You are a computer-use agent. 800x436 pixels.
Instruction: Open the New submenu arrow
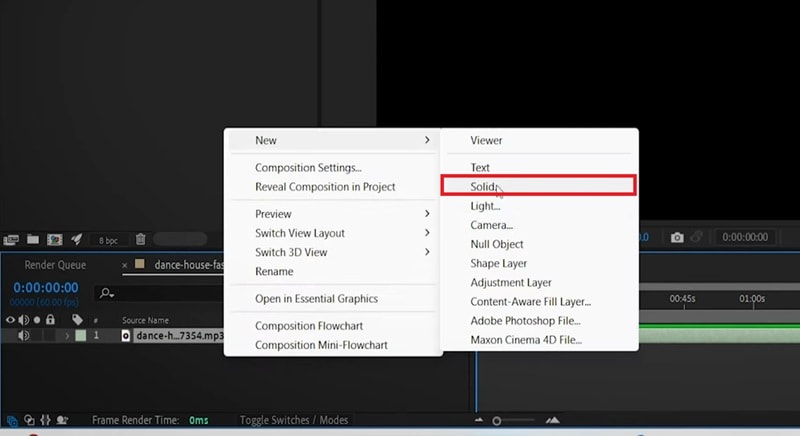pyautogui.click(x=427, y=140)
